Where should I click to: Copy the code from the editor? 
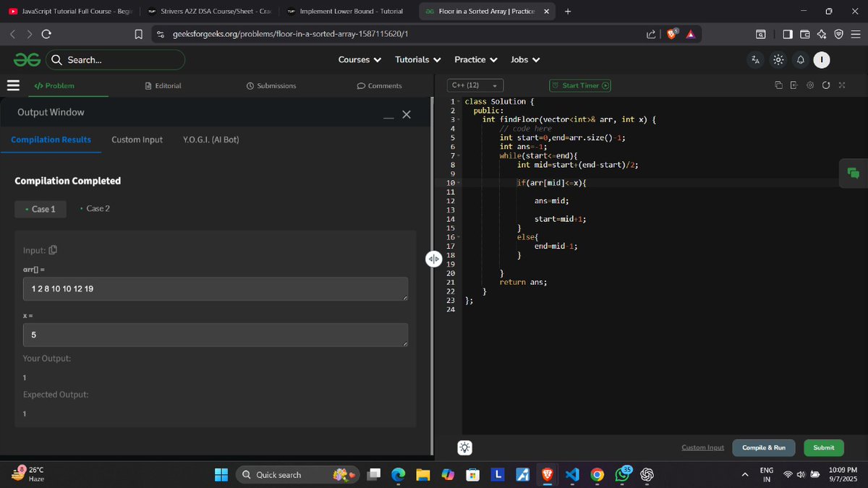click(779, 85)
